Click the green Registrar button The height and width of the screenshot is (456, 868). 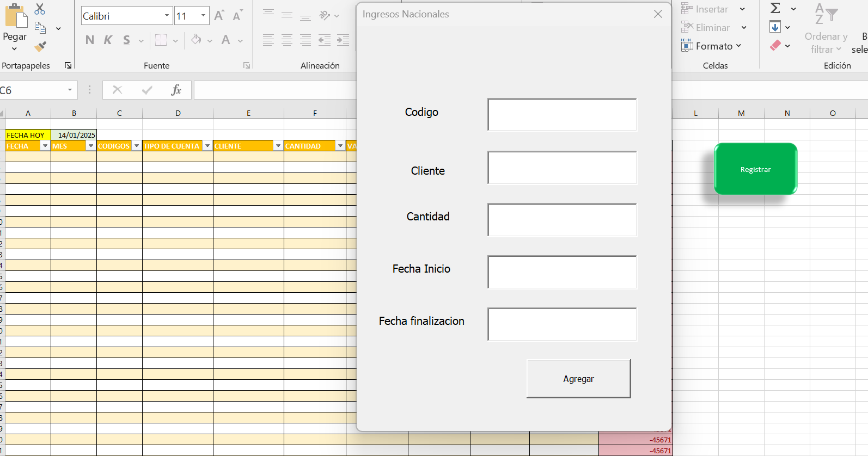[755, 169]
